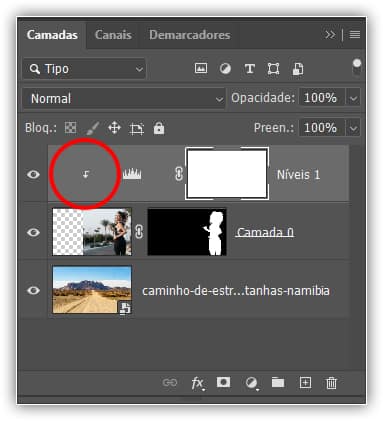The width and height of the screenshot is (383, 421).
Task: Click the mask link chain on Níveis 1
Action: point(179,174)
